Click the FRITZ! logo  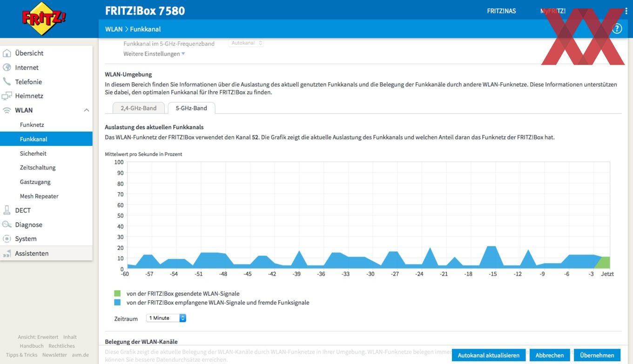click(44, 19)
